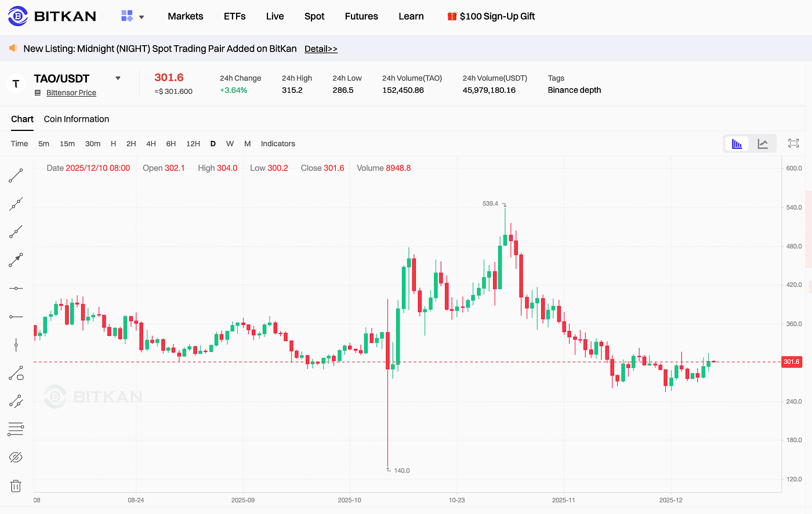Switch to the Coin Information tab

(77, 119)
